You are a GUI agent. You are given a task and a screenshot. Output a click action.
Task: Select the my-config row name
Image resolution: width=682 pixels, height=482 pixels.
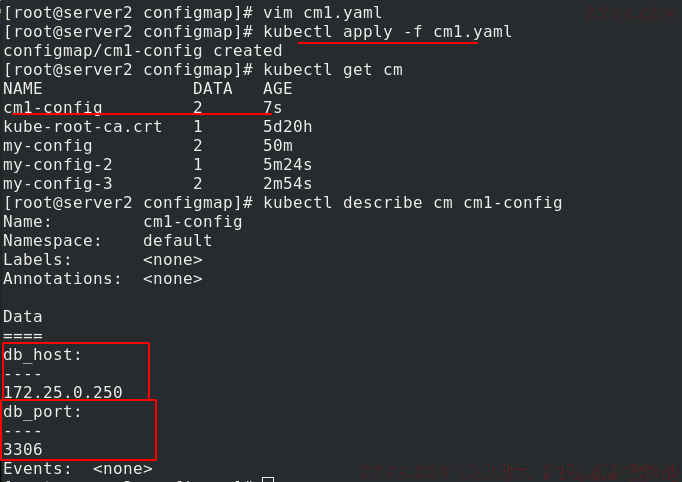pyautogui.click(x=48, y=146)
